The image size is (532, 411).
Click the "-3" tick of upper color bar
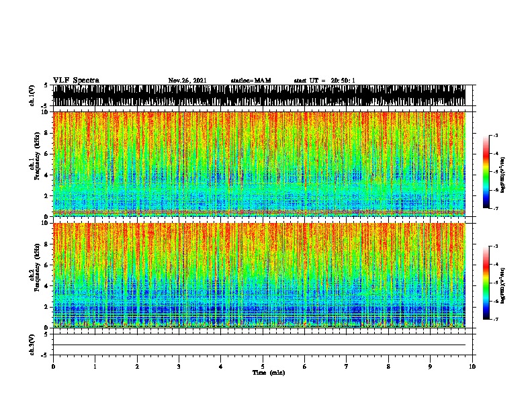coord(496,135)
